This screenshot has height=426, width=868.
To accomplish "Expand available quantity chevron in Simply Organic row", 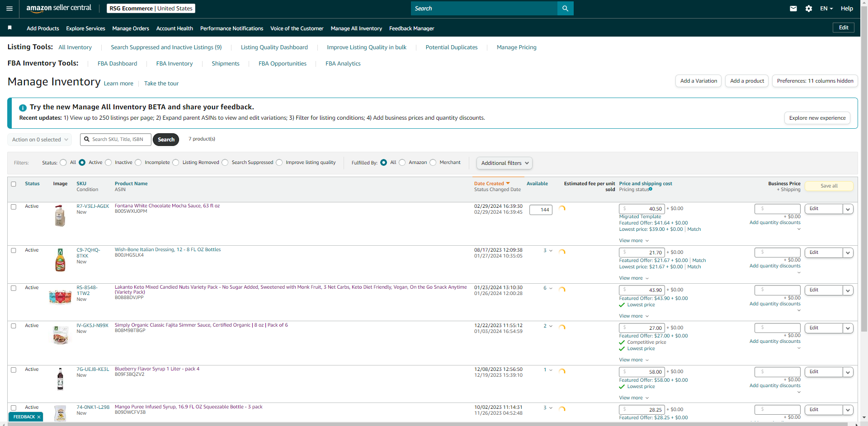I will tap(551, 326).
